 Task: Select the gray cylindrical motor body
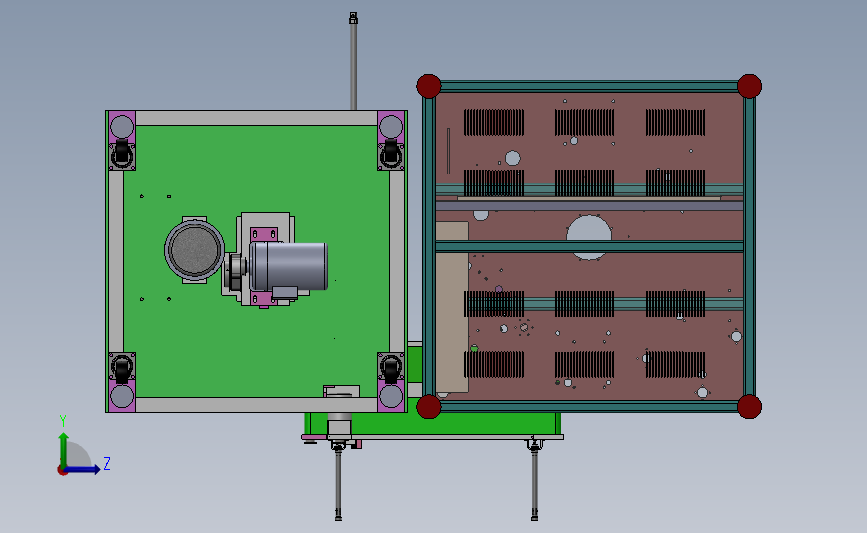pyautogui.click(x=289, y=266)
